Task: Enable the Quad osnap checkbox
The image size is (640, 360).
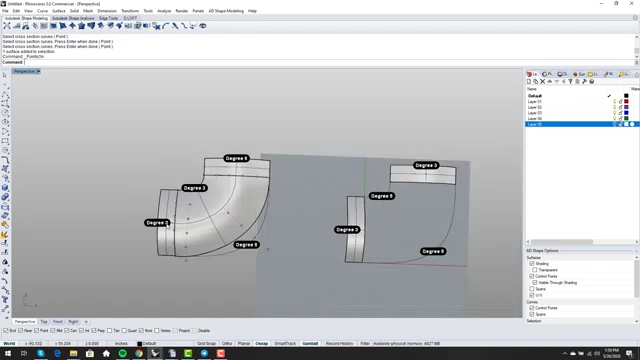Action: click(124, 331)
